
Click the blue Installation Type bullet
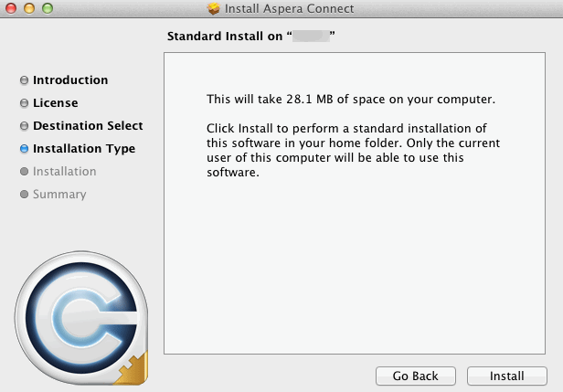pyautogui.click(x=24, y=149)
